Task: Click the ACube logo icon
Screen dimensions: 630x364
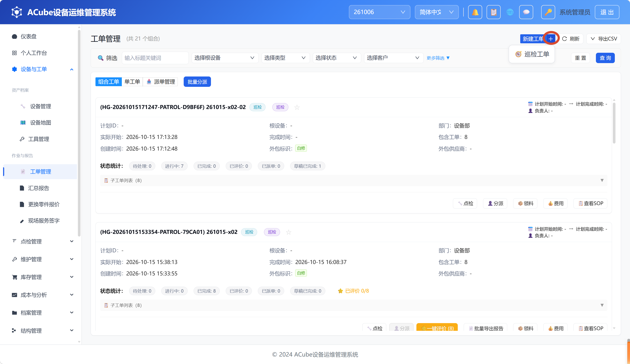Action: (17, 12)
